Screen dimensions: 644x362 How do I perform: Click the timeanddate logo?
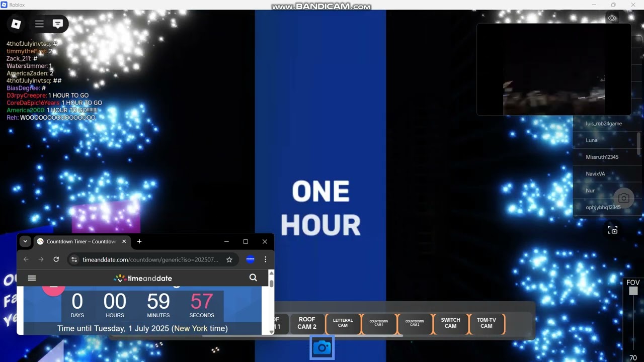coord(143,278)
